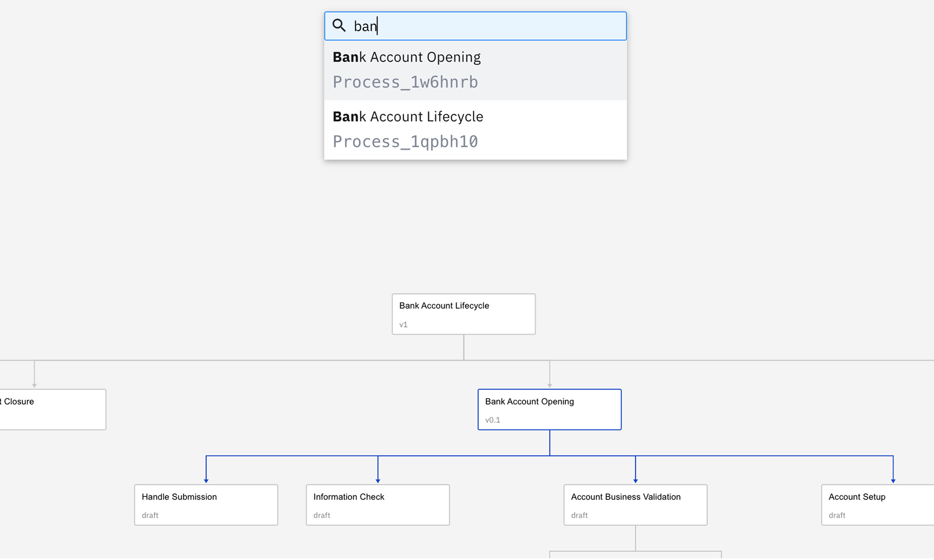This screenshot has height=560, width=934.
Task: Click the cut-off node below Account Business Validation
Action: point(635,555)
